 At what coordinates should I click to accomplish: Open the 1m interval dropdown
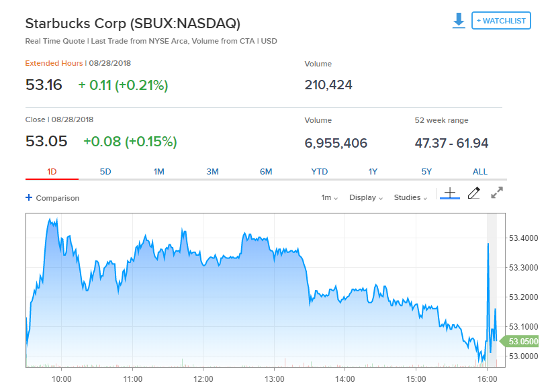tap(329, 198)
